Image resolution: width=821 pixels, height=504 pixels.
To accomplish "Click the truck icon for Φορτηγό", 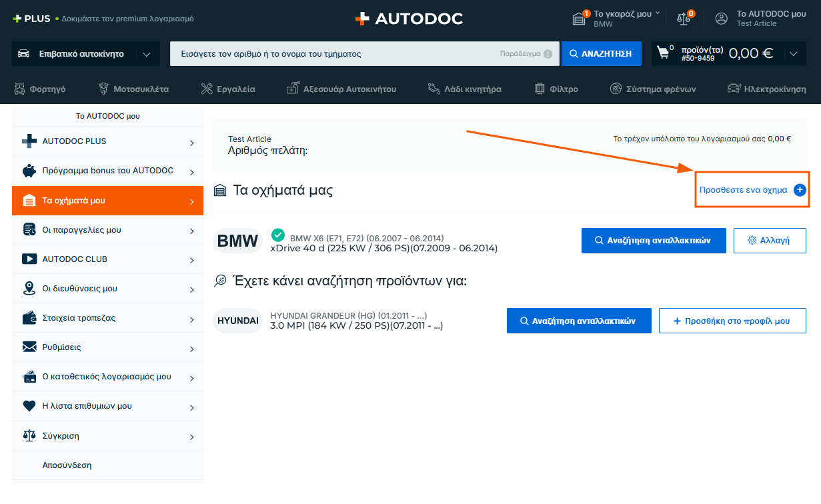I will click(x=19, y=89).
